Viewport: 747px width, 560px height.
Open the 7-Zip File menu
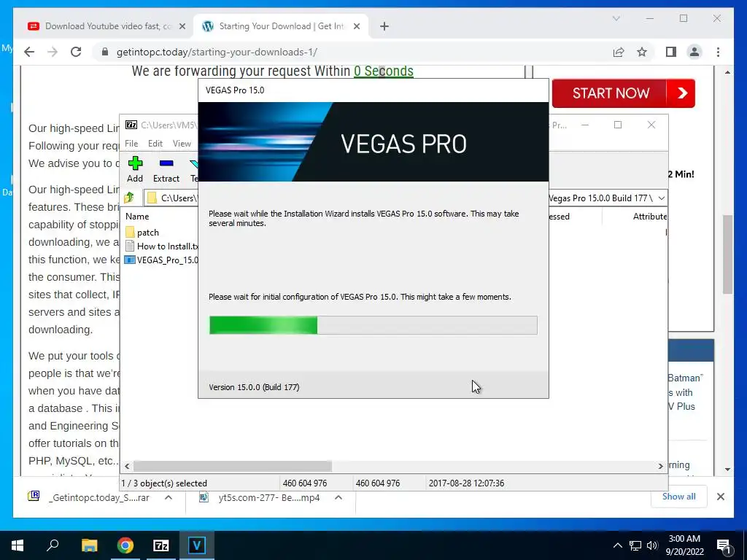131,144
